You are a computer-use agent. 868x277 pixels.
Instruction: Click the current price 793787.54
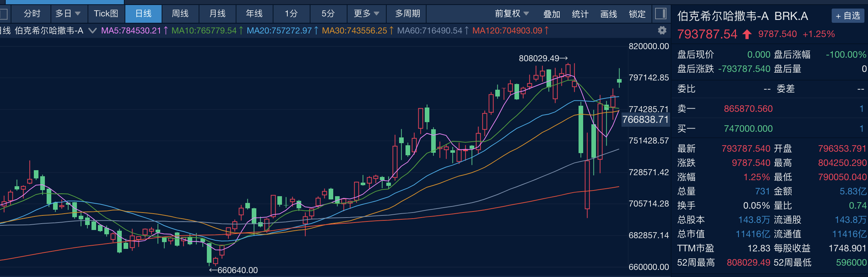pos(707,34)
